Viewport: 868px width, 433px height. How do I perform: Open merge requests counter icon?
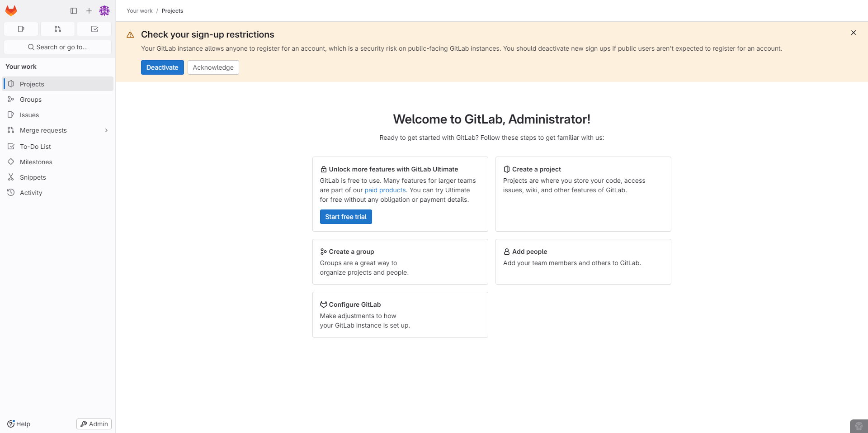click(x=58, y=29)
